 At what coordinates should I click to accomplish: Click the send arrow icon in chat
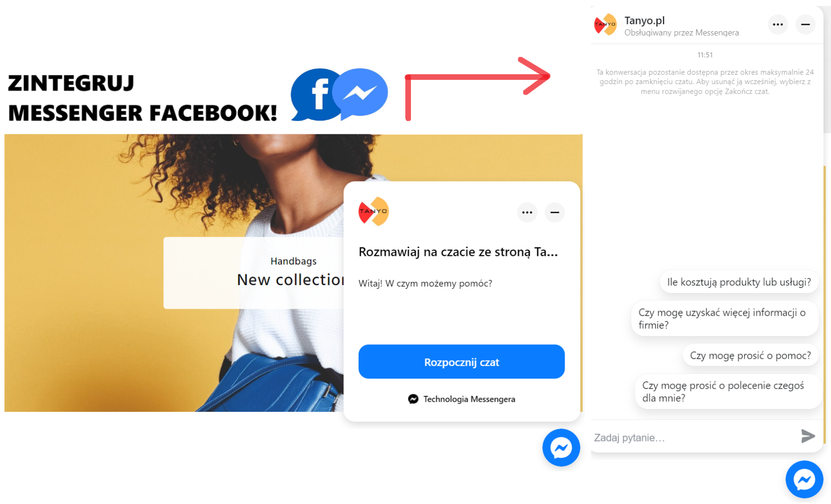pyautogui.click(x=808, y=436)
